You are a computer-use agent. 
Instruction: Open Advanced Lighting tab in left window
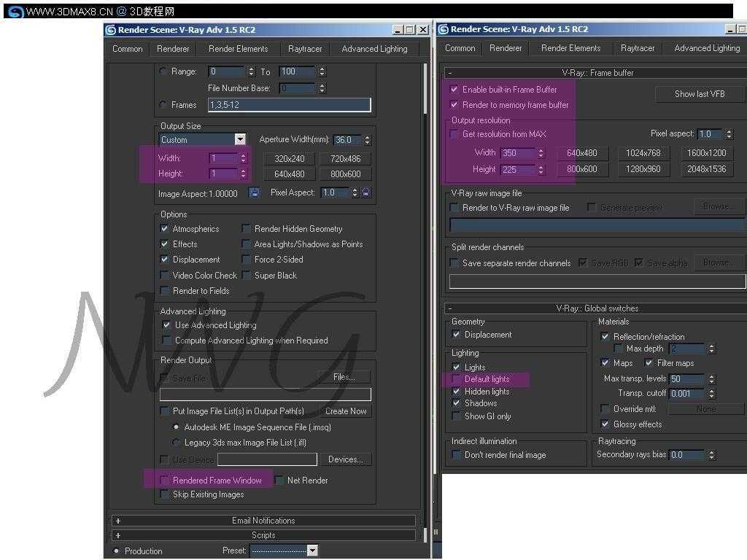point(374,49)
